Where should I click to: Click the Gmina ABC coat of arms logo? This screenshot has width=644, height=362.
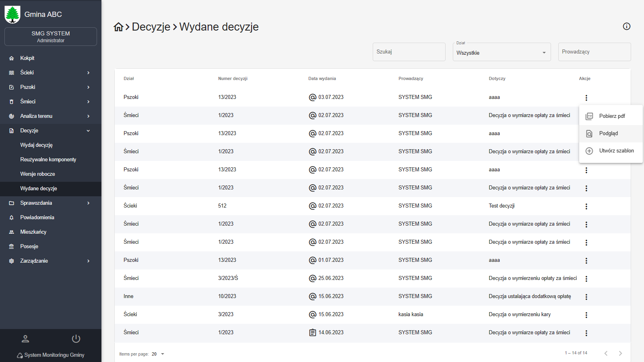[12, 14]
